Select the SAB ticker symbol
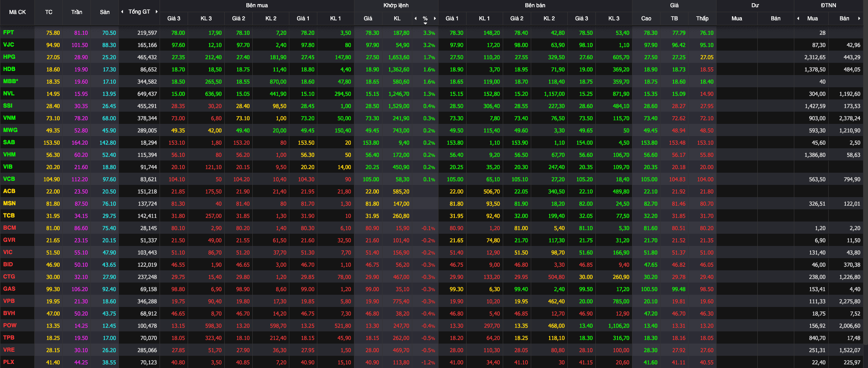 tap(9, 142)
